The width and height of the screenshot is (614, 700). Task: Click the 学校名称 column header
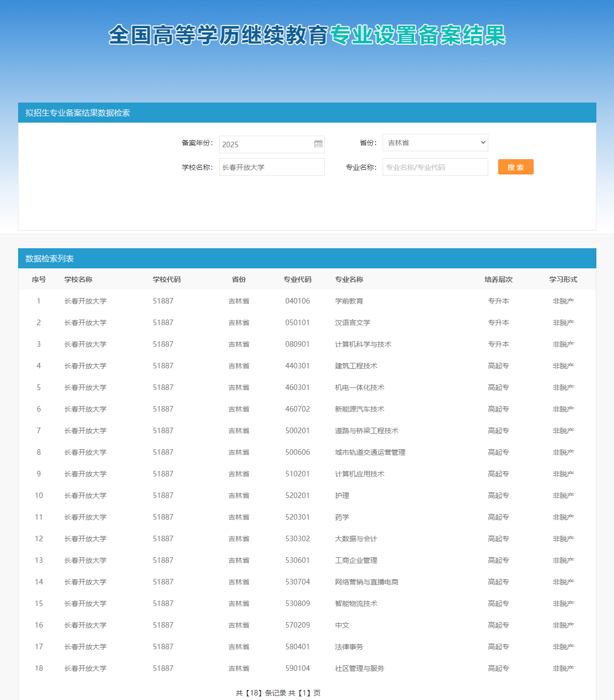tap(78, 279)
